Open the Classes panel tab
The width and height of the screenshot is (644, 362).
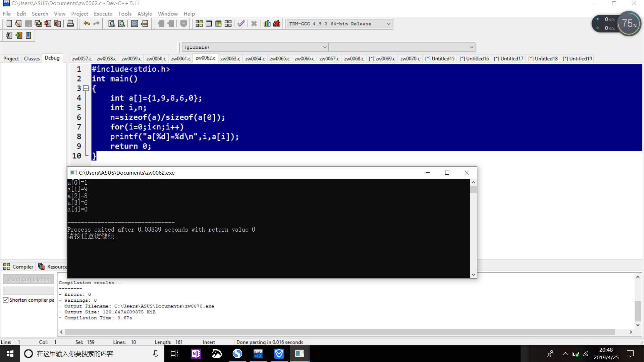(x=32, y=59)
